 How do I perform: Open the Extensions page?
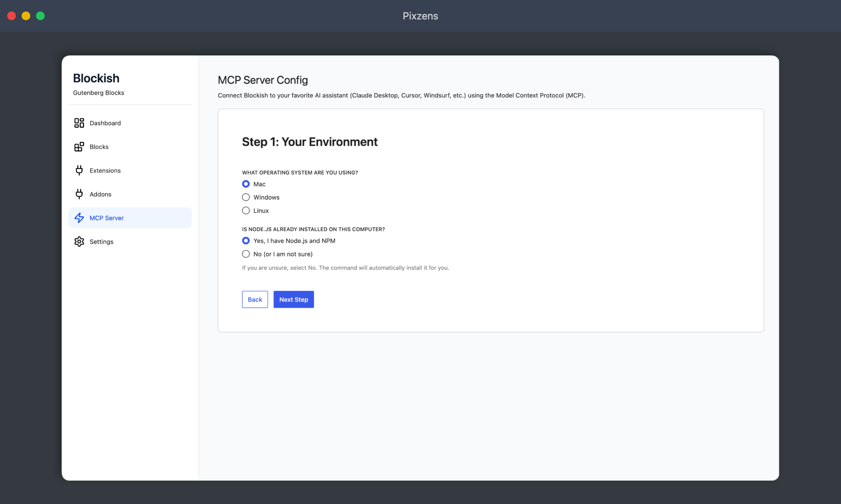pyautogui.click(x=105, y=171)
